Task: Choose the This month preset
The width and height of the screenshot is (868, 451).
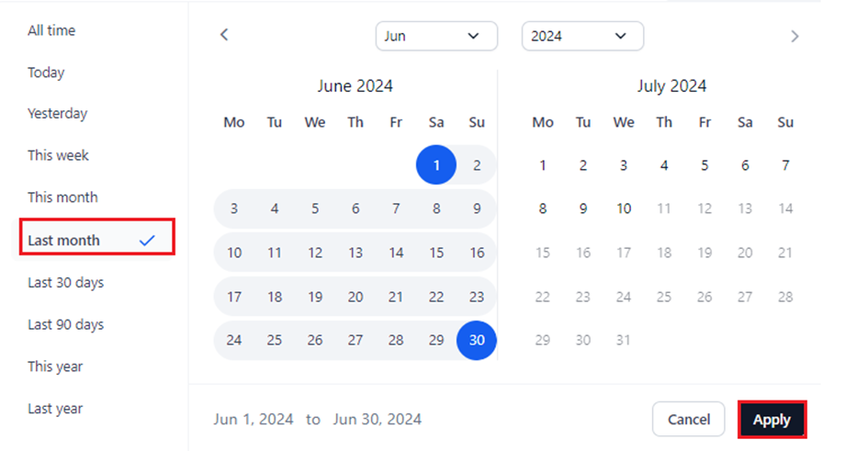Action: (62, 197)
